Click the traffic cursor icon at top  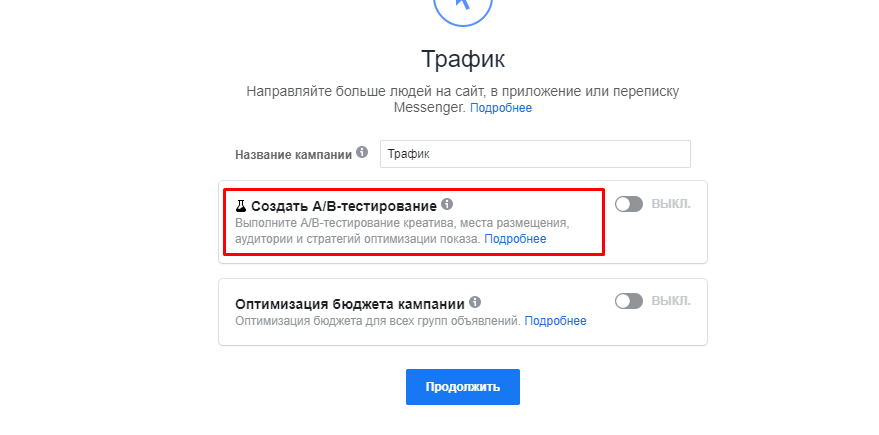[x=462, y=7]
